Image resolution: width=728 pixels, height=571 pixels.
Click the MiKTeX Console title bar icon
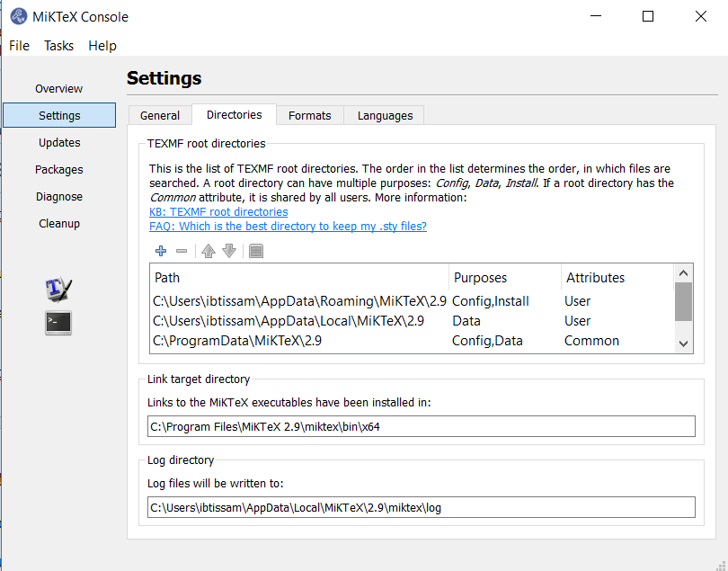tap(18, 16)
